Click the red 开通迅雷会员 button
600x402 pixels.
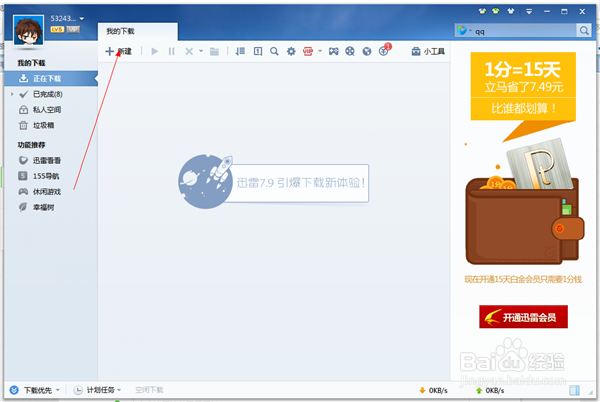(523, 317)
